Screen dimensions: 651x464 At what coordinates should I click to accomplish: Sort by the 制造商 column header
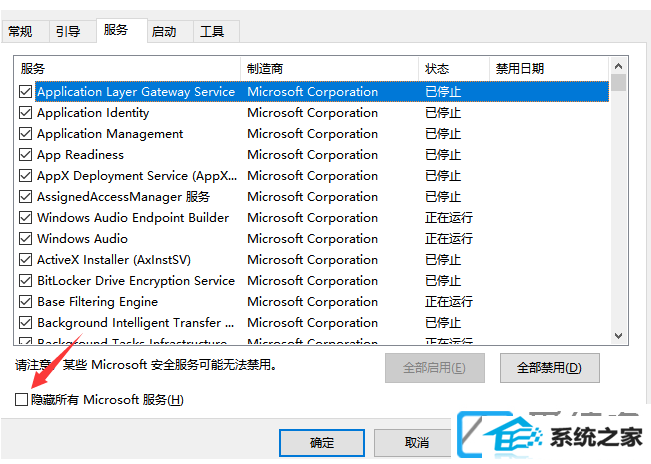click(x=329, y=68)
